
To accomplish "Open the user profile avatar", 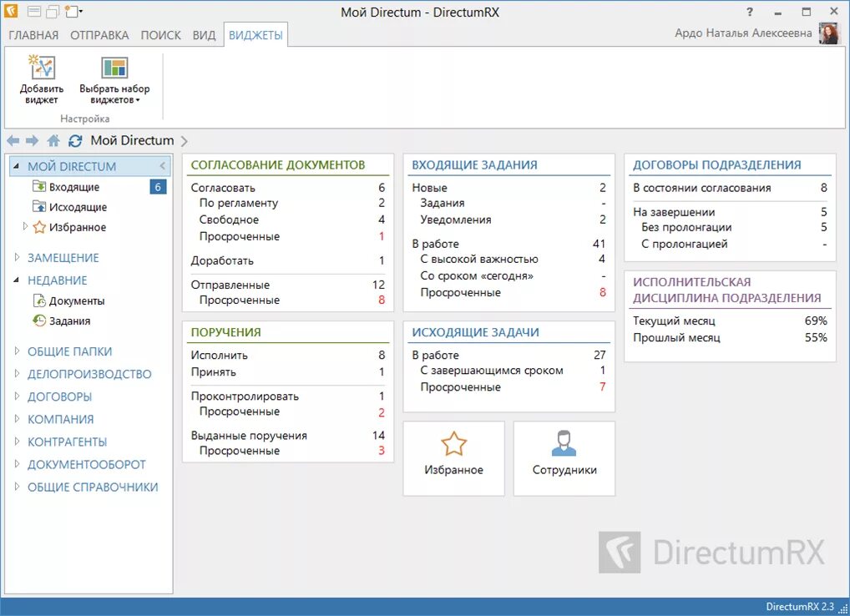I will (829, 33).
